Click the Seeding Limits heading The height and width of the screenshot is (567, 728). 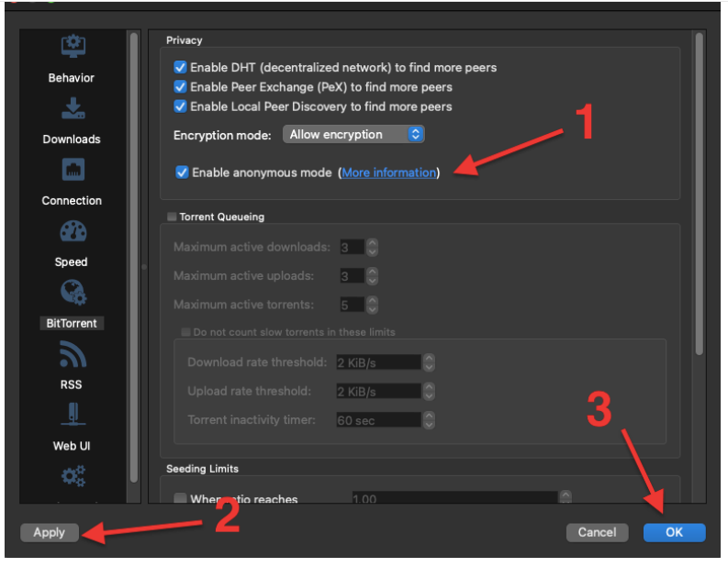point(203,469)
